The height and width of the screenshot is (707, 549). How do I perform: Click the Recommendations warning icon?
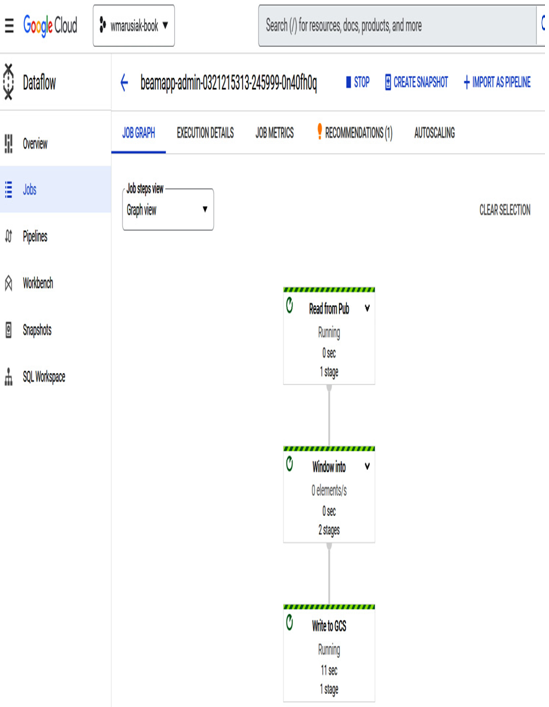click(320, 131)
